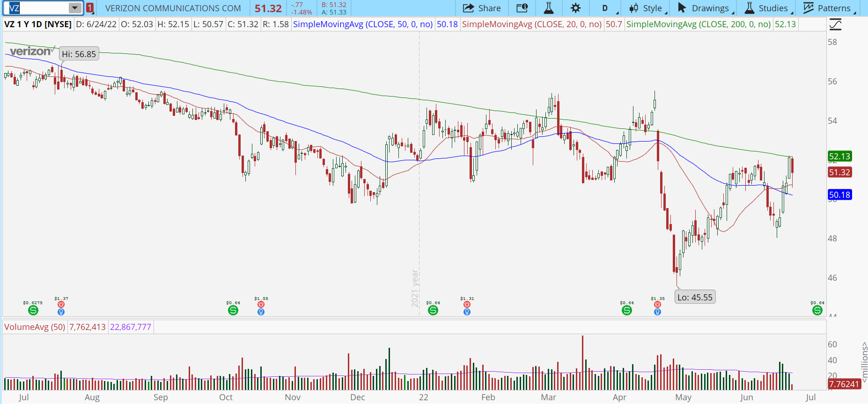Click the green 52.13 price axis label
The width and height of the screenshot is (868, 404).
click(839, 157)
